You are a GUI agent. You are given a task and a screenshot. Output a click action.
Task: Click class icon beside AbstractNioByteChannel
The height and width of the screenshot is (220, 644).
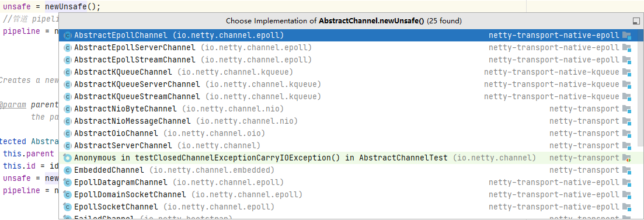67,109
